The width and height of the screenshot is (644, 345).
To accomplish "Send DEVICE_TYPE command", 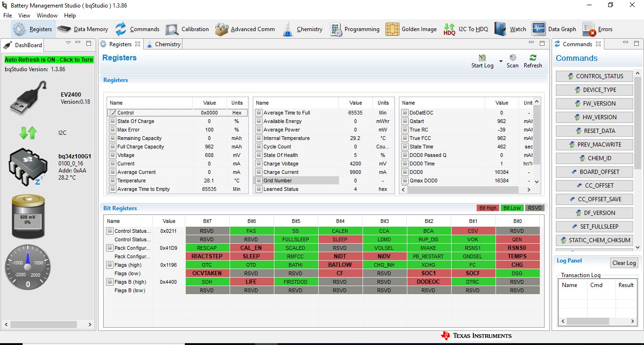I will tap(595, 90).
